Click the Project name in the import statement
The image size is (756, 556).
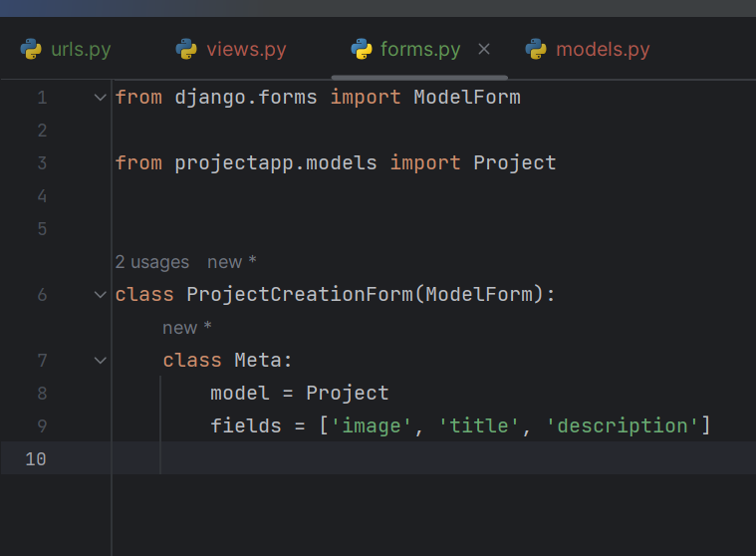[x=514, y=163]
